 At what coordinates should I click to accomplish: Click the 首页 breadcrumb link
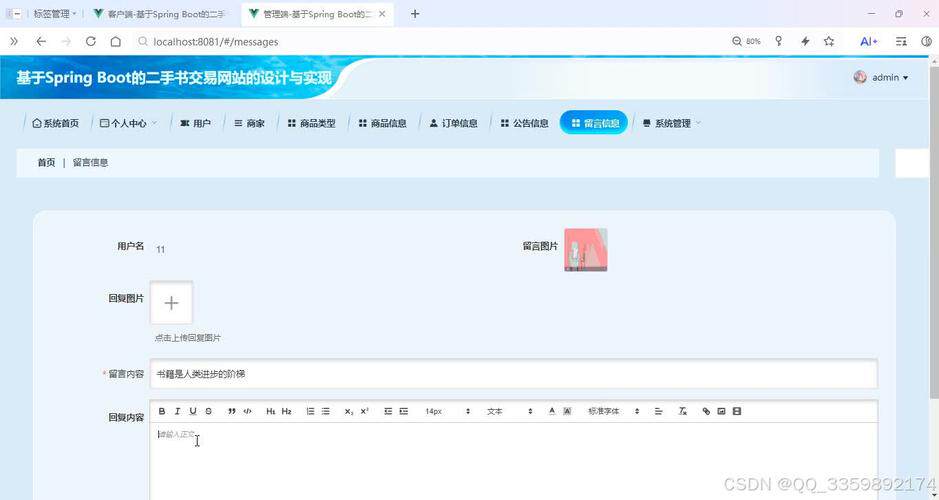tap(46, 162)
